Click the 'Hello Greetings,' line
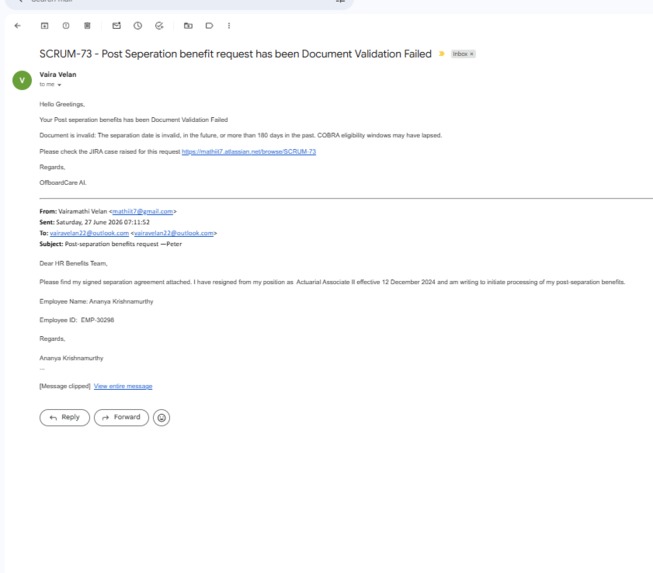The image size is (653, 573). pos(62,104)
